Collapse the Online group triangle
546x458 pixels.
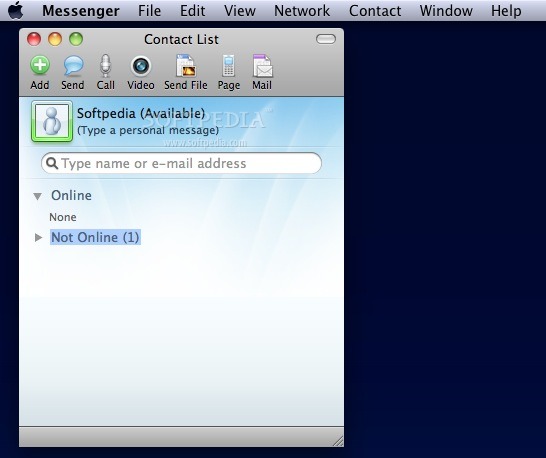[x=38, y=196]
